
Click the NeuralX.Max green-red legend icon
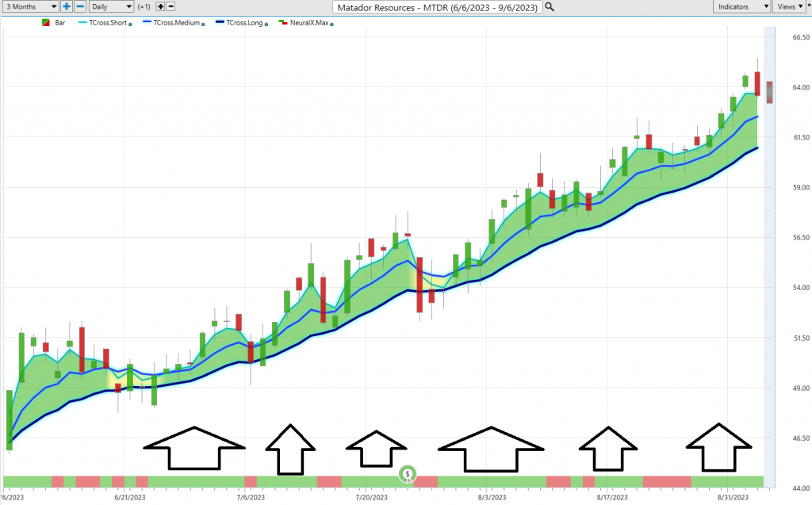[x=283, y=23]
